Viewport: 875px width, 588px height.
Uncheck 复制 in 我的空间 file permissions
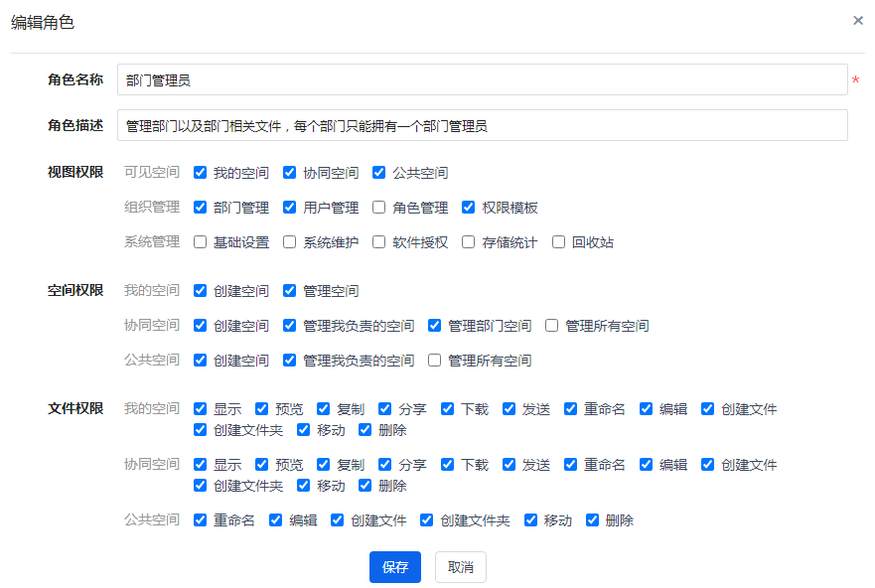pyautogui.click(x=323, y=409)
